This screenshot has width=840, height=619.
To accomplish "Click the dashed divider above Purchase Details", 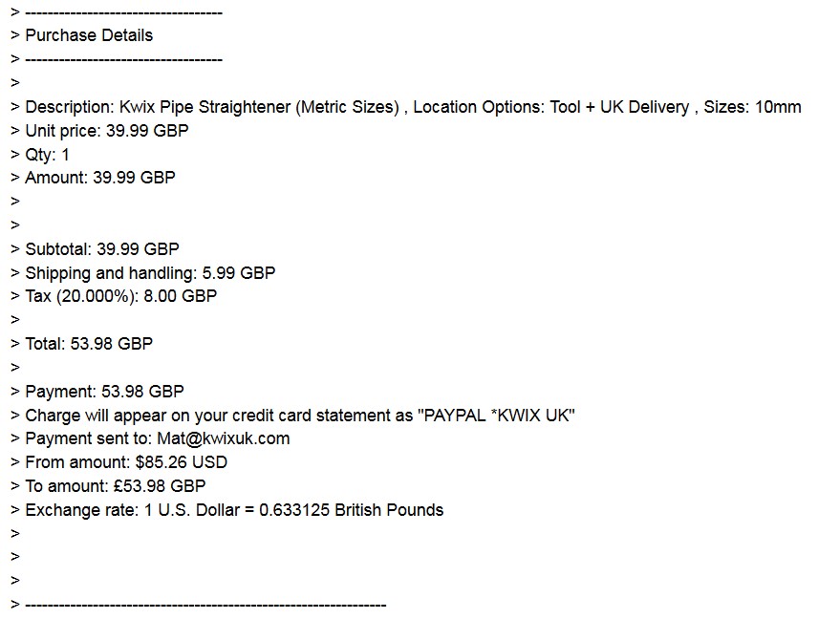I will tap(123, 12).
